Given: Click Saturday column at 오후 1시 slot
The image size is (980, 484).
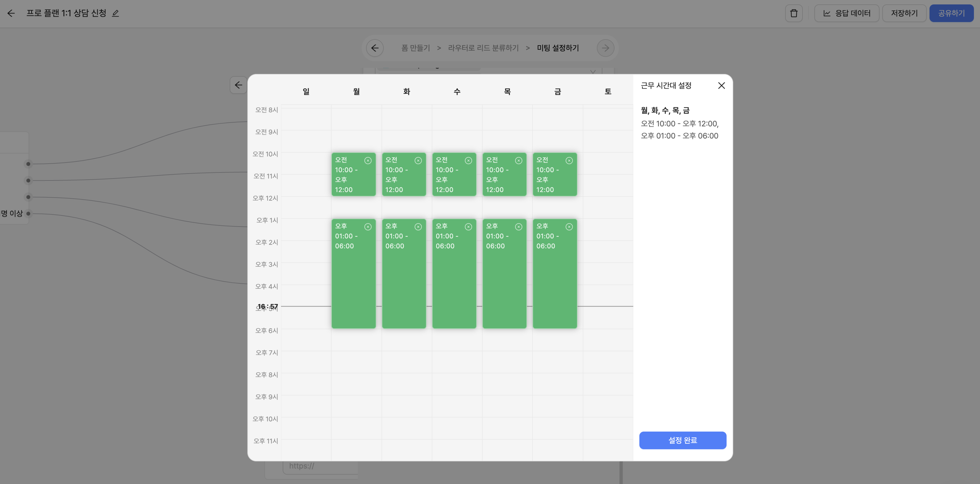Looking at the screenshot, I should (x=608, y=230).
